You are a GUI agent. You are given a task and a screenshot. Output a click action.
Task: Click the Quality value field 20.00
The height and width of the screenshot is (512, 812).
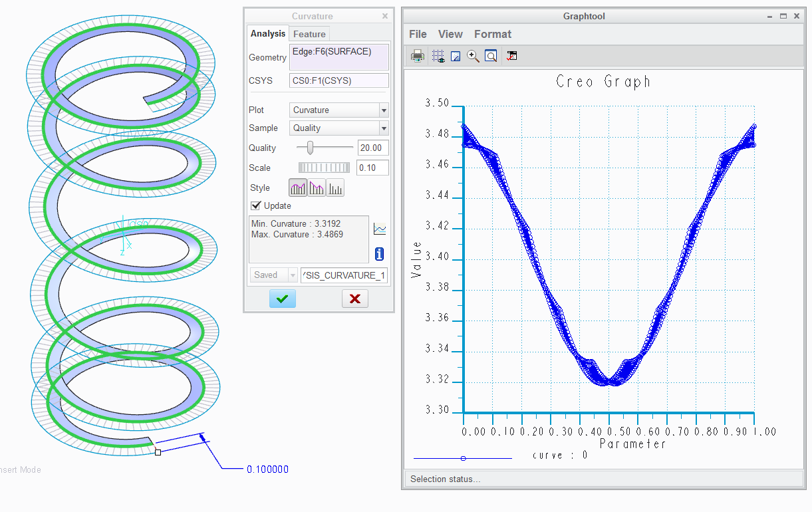[x=373, y=148]
